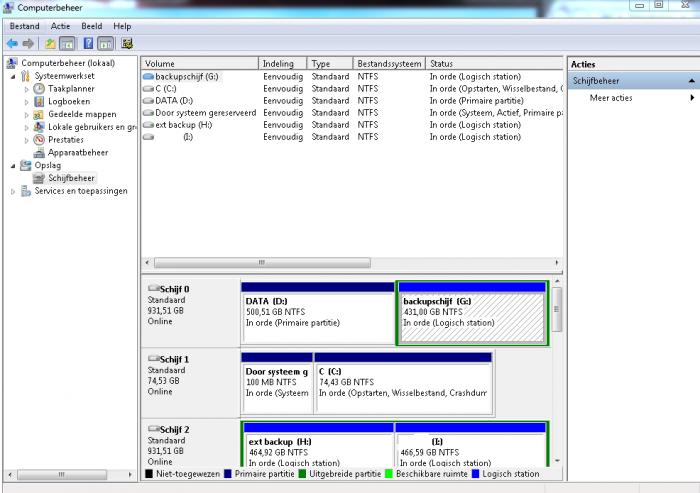Click the green Uitgebreide partitie legend swatch
The height and width of the screenshot is (493, 700).
pyautogui.click(x=301, y=474)
